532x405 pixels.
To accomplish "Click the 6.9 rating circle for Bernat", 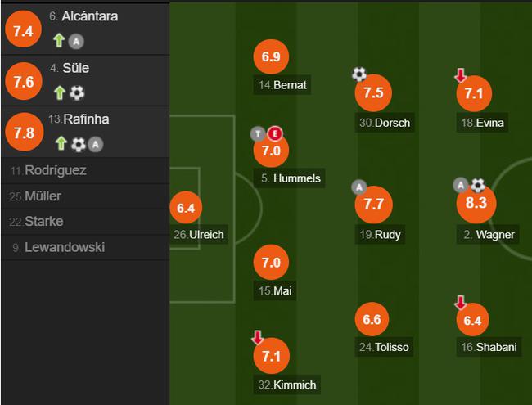I will (x=271, y=56).
